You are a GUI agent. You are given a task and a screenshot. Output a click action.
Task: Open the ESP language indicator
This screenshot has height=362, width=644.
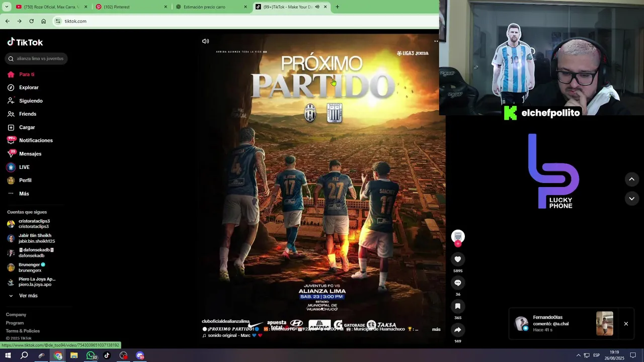click(596, 355)
